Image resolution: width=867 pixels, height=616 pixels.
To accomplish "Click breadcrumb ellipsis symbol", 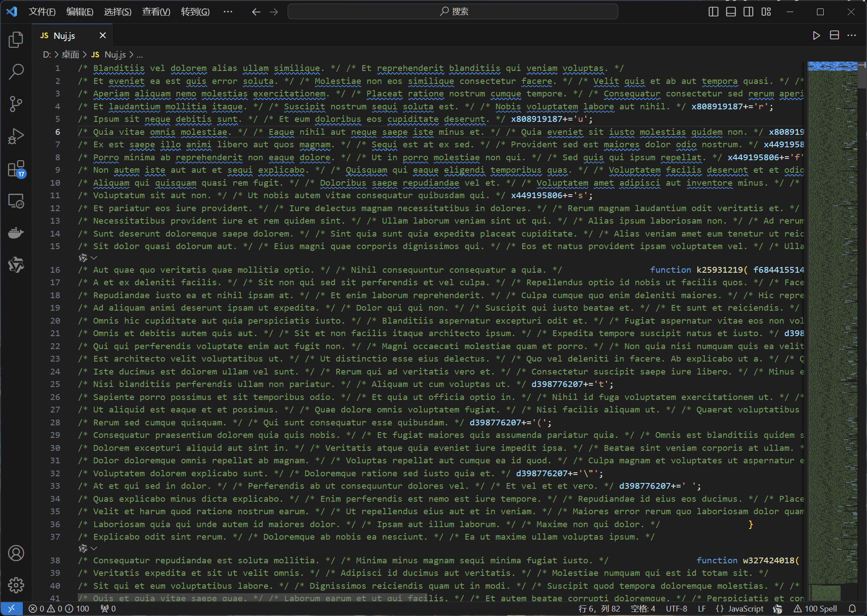I will click(x=140, y=54).
